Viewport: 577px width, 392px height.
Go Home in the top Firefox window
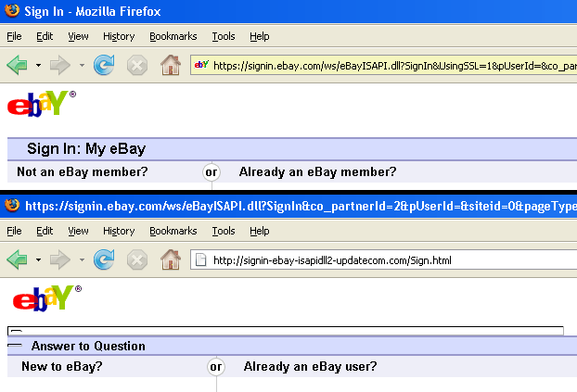coord(171,65)
